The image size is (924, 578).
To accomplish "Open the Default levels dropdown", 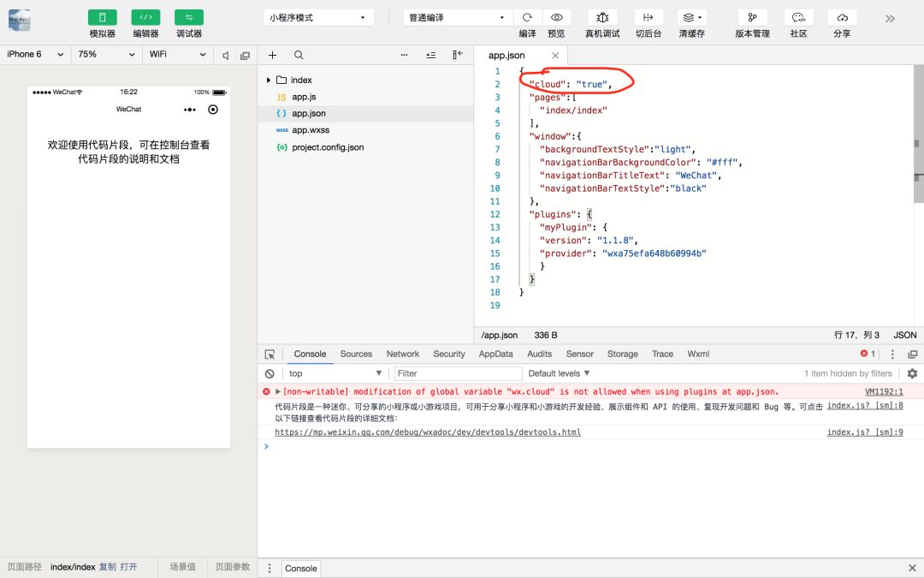I will pos(559,373).
